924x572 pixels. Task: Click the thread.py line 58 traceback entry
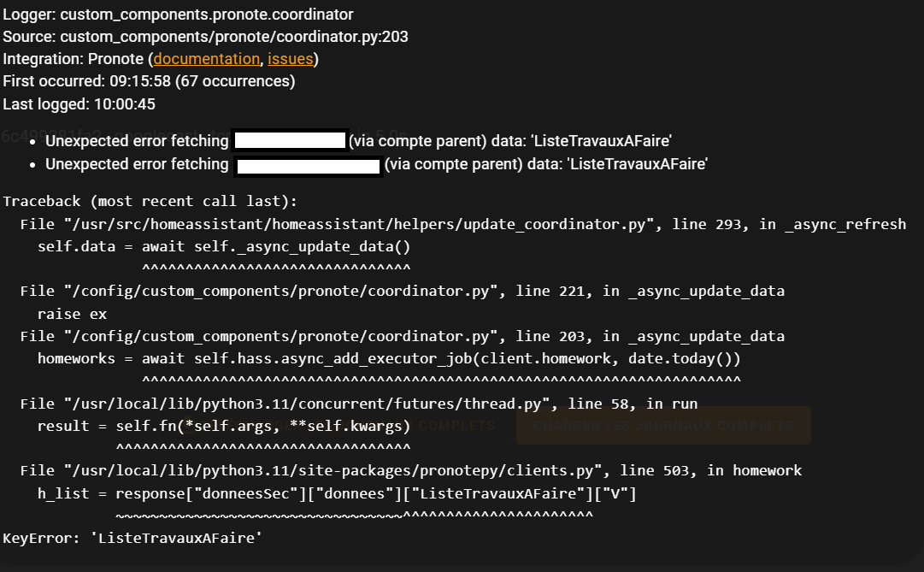point(359,404)
